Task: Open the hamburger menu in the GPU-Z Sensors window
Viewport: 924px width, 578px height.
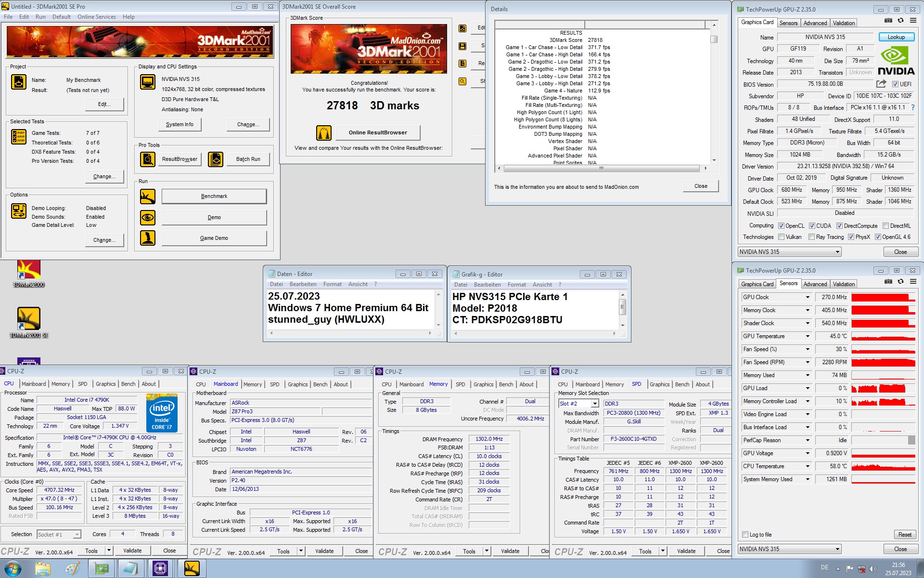Action: 913,281
